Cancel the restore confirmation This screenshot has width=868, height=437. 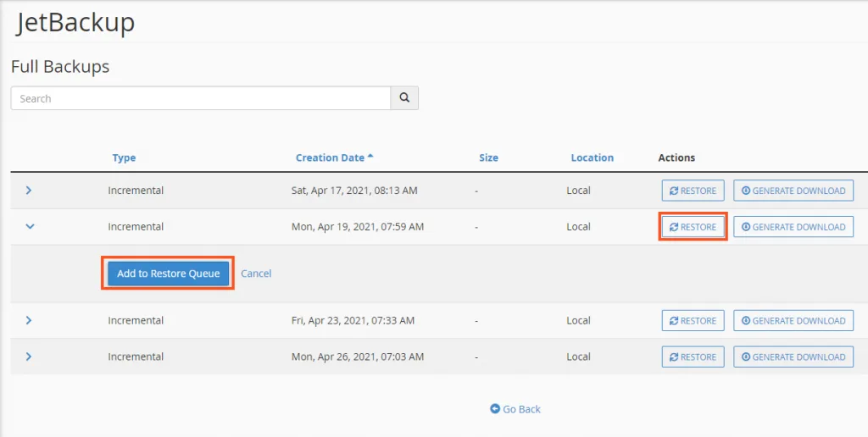point(256,274)
